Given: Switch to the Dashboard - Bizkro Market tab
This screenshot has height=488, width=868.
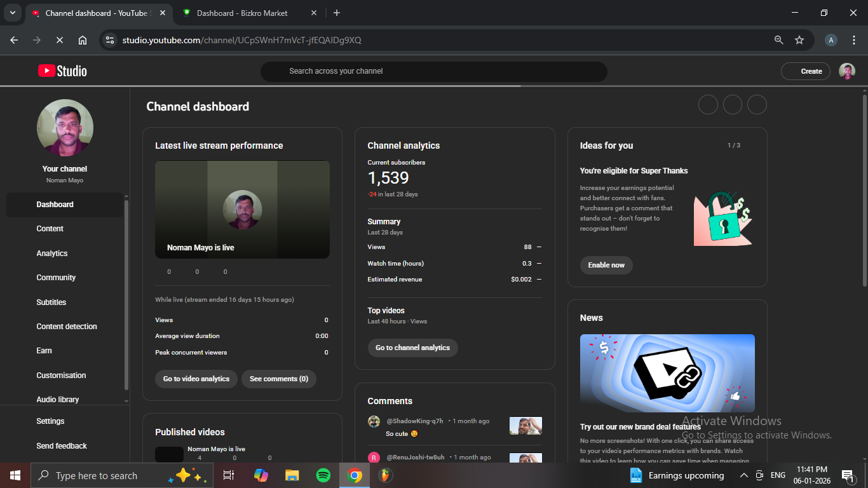Looking at the screenshot, I should coord(241,13).
